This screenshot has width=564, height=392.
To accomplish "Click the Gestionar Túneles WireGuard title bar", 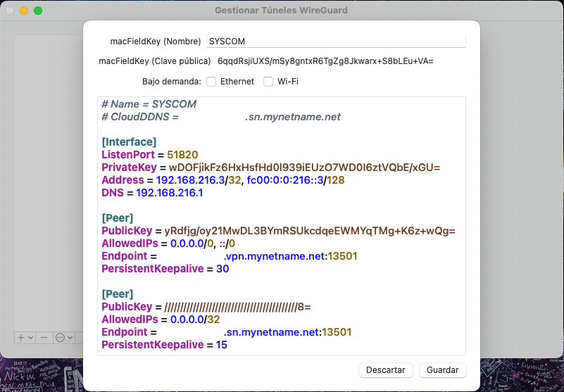I will pyautogui.click(x=281, y=10).
